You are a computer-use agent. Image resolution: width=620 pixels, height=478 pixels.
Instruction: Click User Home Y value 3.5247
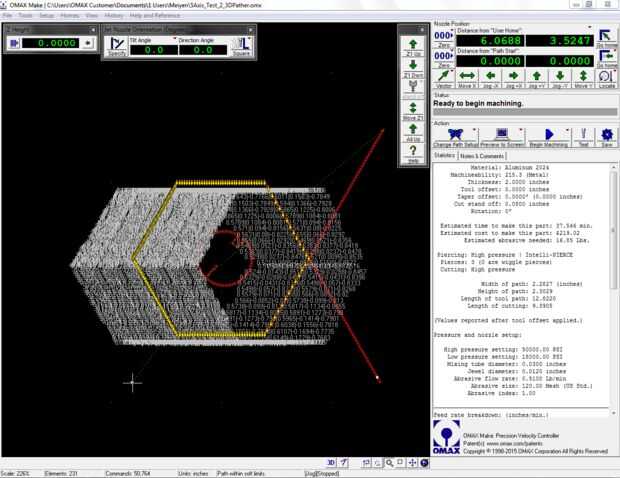point(560,40)
